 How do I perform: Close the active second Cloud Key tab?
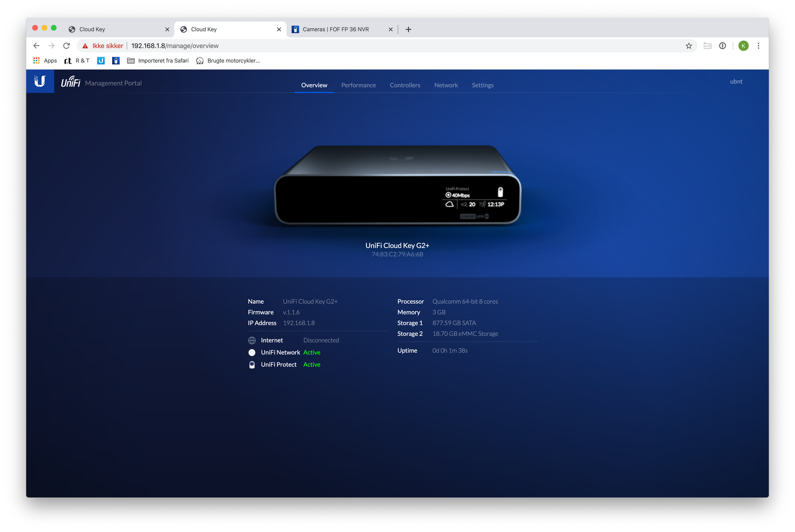click(279, 29)
